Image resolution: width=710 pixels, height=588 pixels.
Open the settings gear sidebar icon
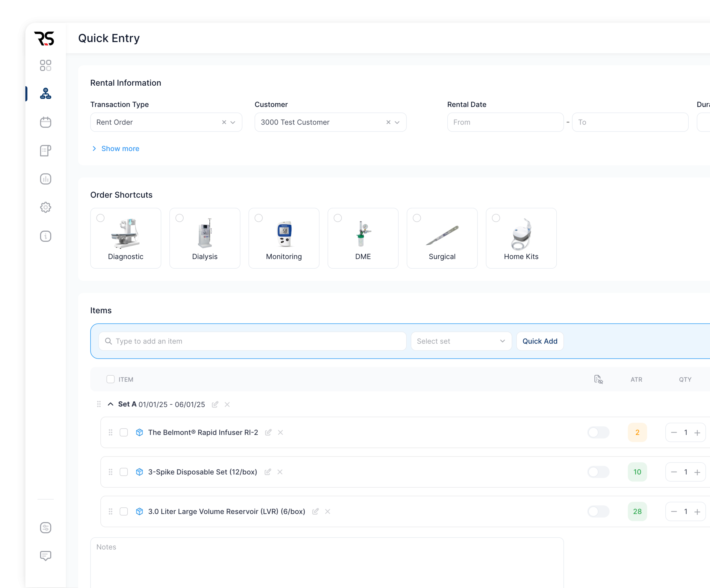[45, 207]
